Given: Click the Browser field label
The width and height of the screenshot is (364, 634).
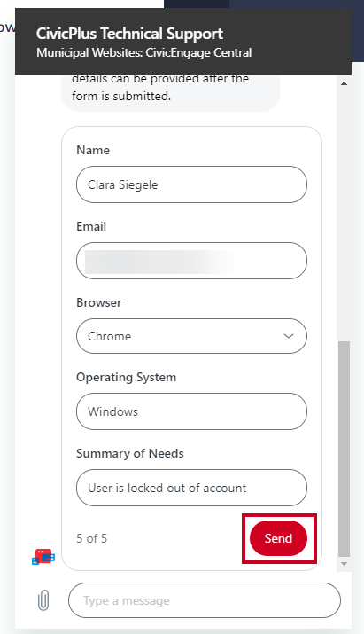Looking at the screenshot, I should coord(98,302).
